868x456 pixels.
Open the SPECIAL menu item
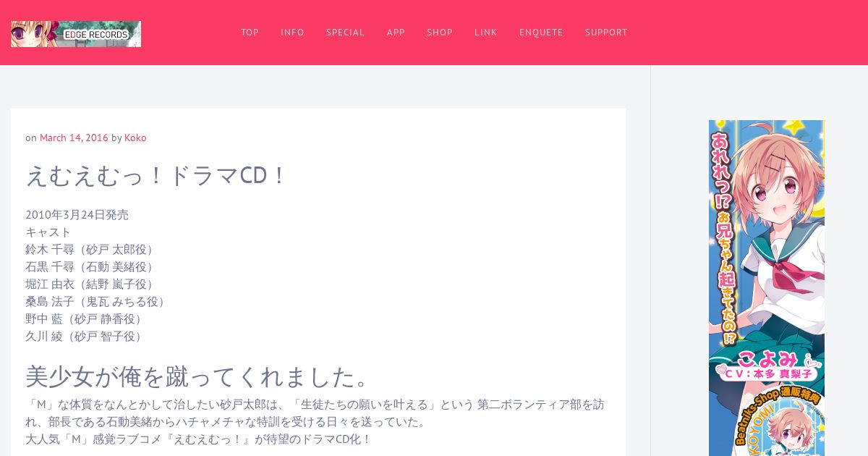pos(345,33)
